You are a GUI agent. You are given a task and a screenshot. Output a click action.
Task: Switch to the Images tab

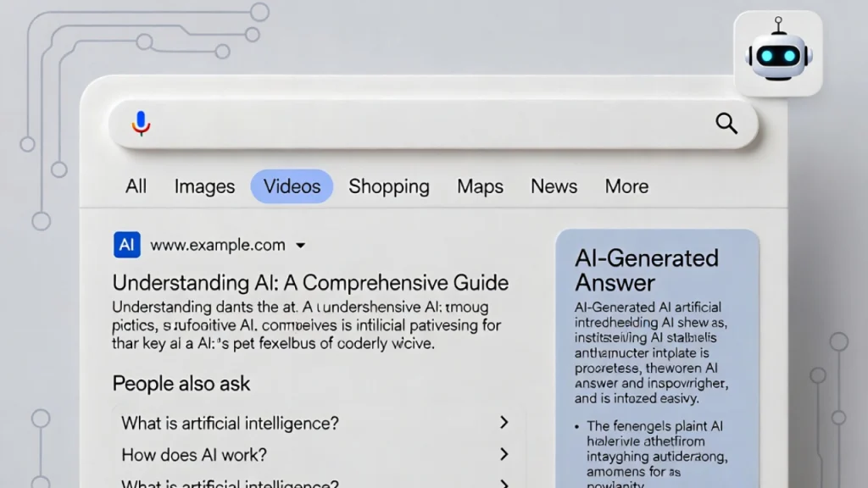coord(204,186)
